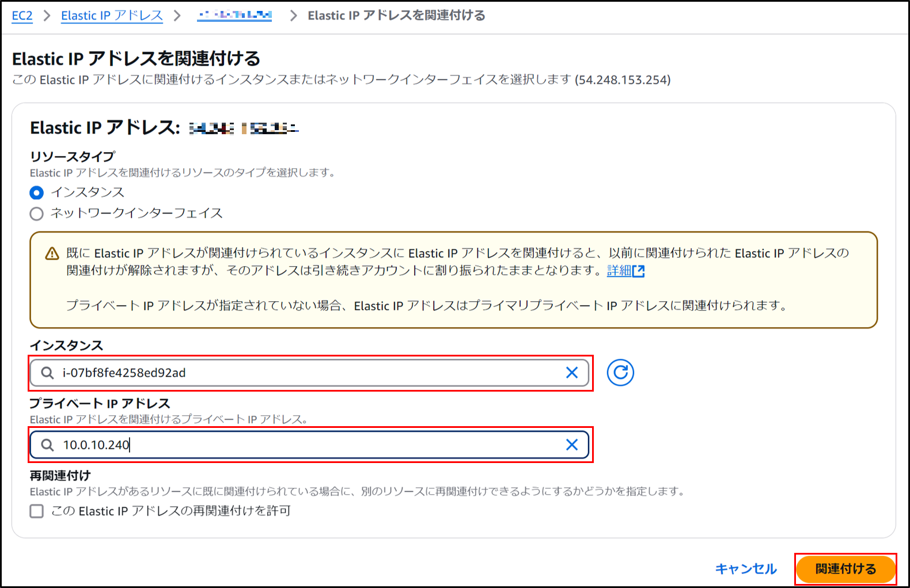The width and height of the screenshot is (910, 588).
Task: Click the first breadcrumb chevron after EC2
Action: tap(47, 16)
